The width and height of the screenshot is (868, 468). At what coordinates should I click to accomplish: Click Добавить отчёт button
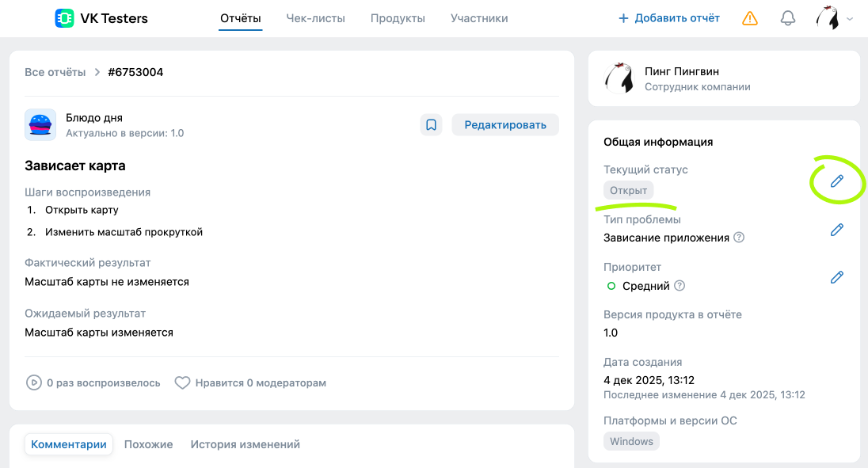click(x=668, y=18)
